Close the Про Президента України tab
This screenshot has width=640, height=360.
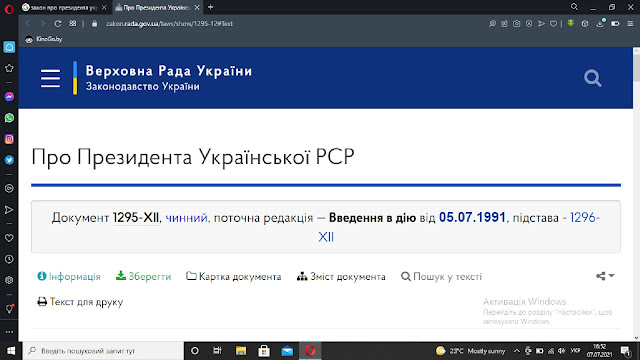coord(197,7)
